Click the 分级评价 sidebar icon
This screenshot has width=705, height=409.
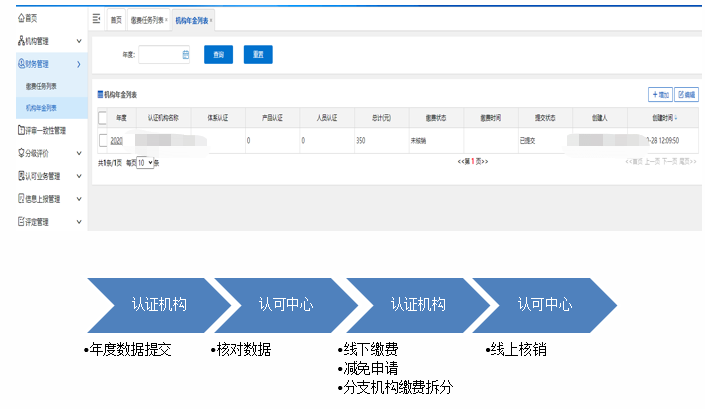pos(21,153)
